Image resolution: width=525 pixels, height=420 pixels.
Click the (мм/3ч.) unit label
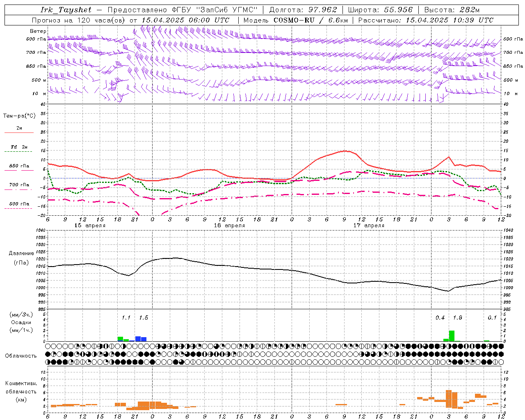point(21,315)
